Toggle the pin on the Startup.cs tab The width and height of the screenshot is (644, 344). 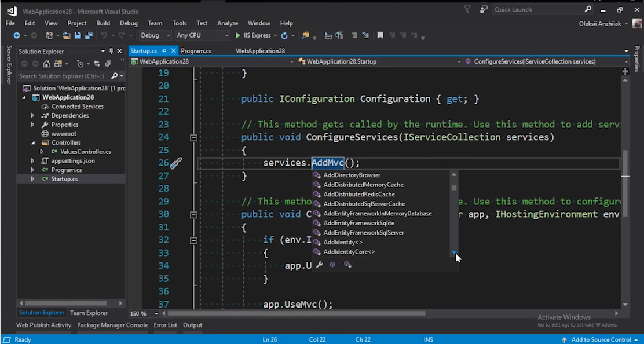pyautogui.click(x=164, y=51)
